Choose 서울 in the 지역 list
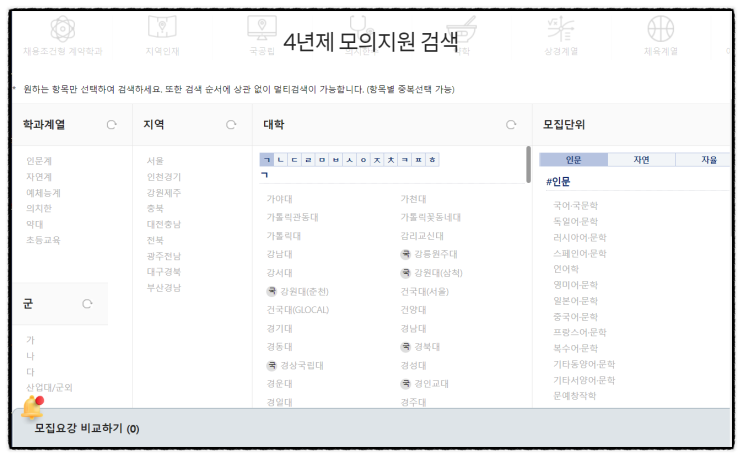743x458 pixels. coord(155,161)
